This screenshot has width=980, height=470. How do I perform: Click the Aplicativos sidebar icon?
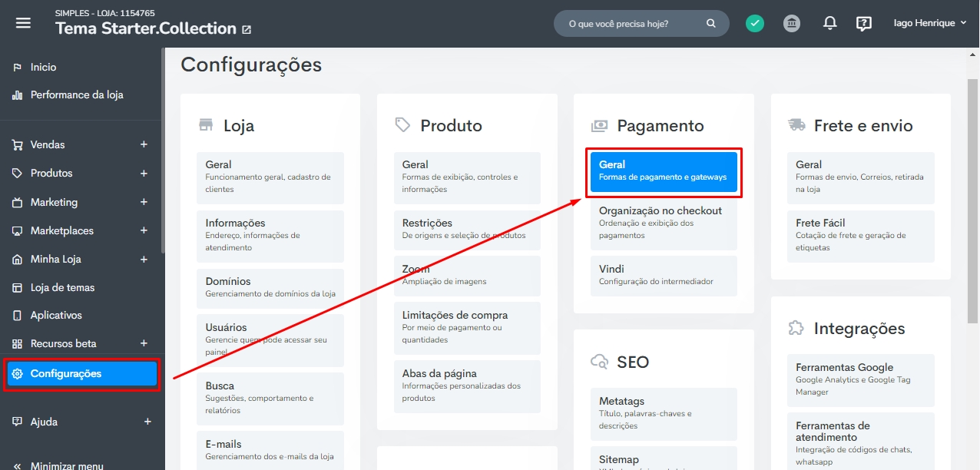tap(17, 316)
